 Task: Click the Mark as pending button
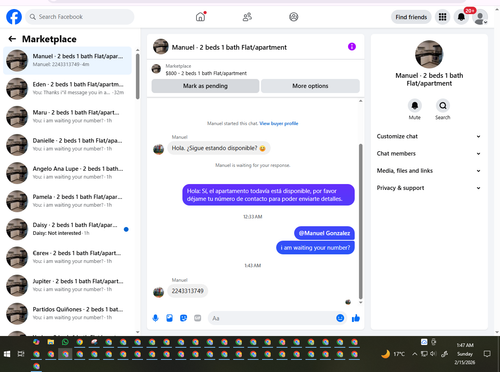205,86
